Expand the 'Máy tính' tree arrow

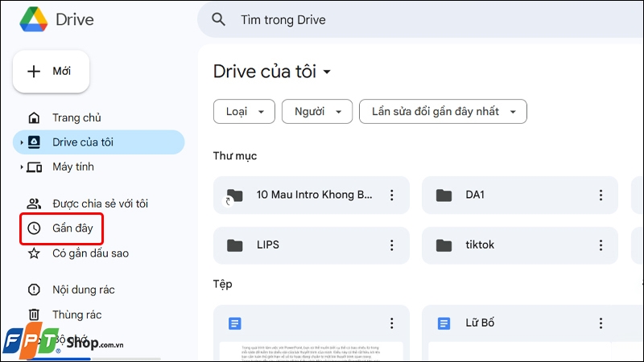22,167
